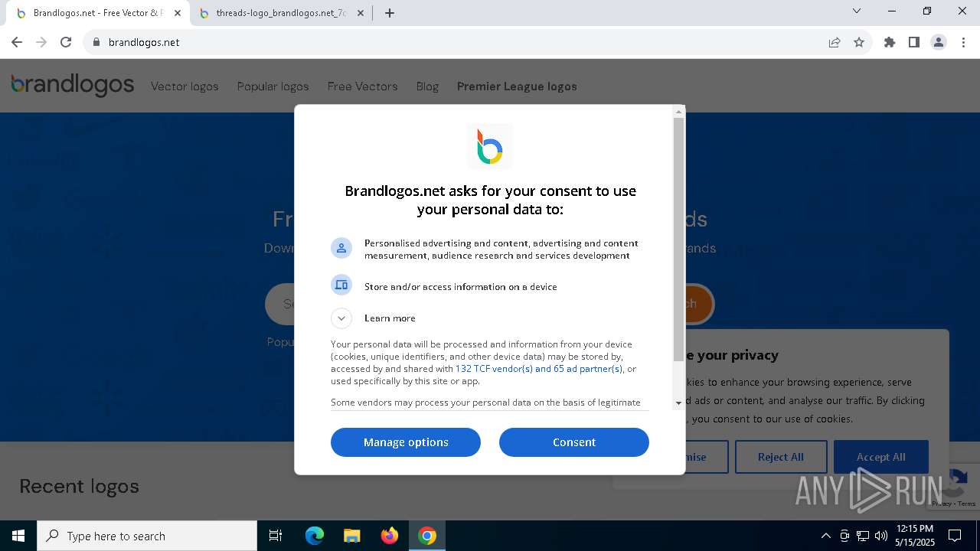Open the Blog menu item
This screenshot has height=551, width=980.
(427, 86)
